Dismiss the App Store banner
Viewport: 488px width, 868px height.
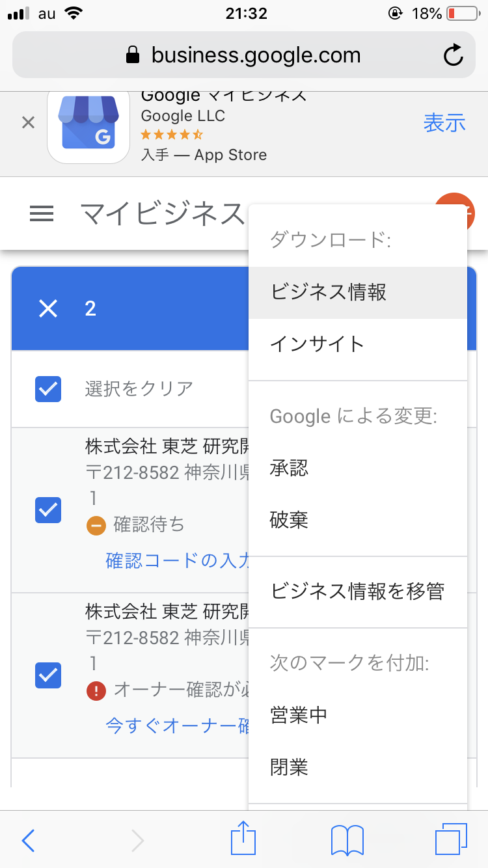[28, 122]
